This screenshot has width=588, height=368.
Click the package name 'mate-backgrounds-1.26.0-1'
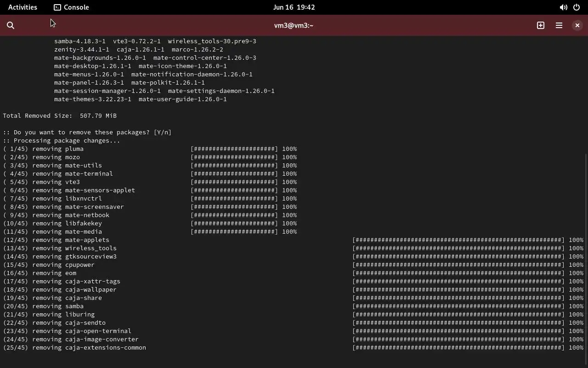coord(100,58)
